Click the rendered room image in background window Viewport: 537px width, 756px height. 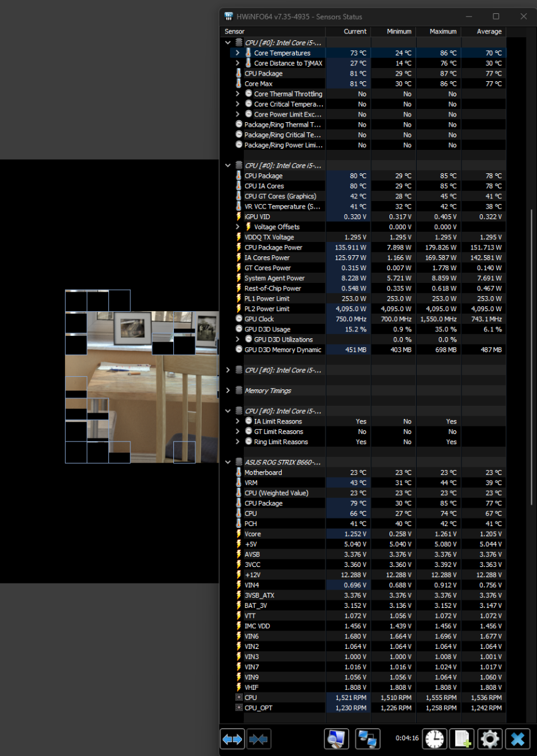[x=142, y=377]
